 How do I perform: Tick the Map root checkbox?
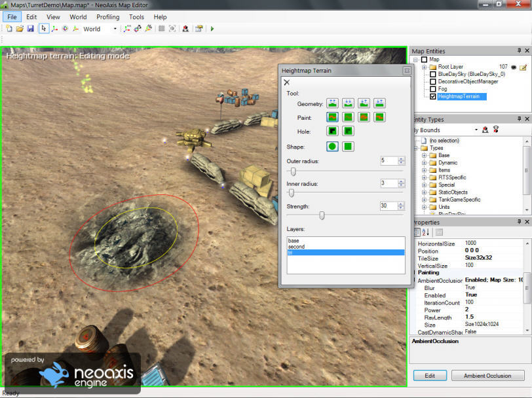tap(424, 60)
